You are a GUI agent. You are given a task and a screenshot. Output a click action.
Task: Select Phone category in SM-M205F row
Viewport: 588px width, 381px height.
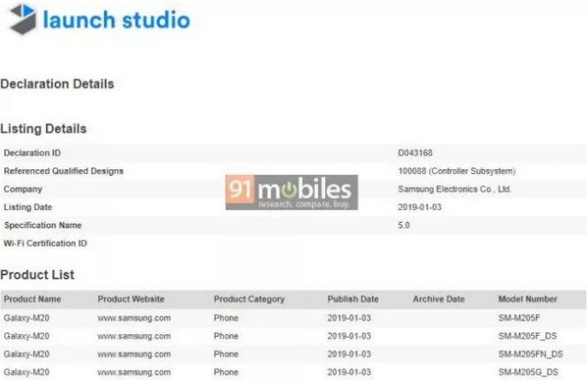pyautogui.click(x=226, y=318)
